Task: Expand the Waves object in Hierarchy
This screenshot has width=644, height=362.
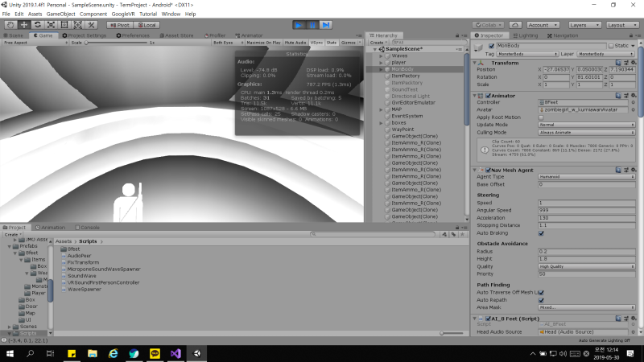Action: point(381,56)
